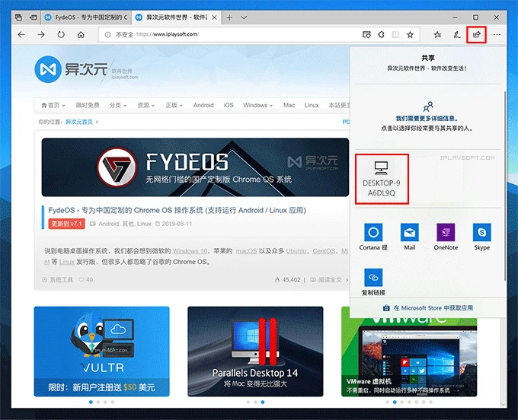Select nearby device DESKTOP-9A6DL9Q
The width and height of the screenshot is (518, 420).
[x=382, y=179]
